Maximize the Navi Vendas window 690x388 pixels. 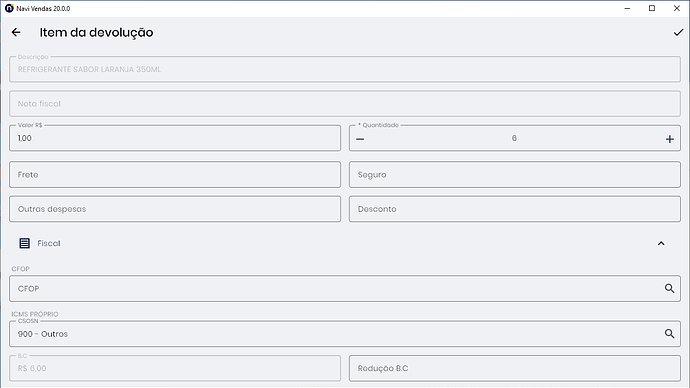pos(652,8)
